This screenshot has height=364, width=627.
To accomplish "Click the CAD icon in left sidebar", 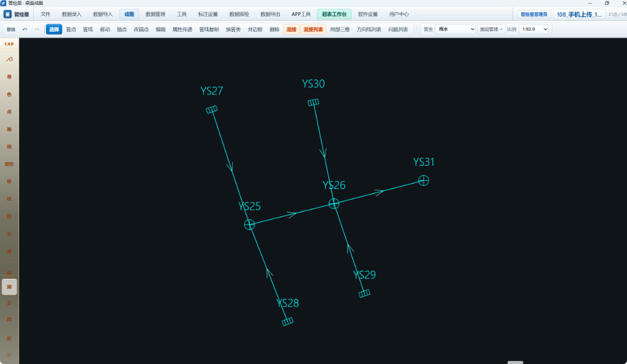I will 9,43.
